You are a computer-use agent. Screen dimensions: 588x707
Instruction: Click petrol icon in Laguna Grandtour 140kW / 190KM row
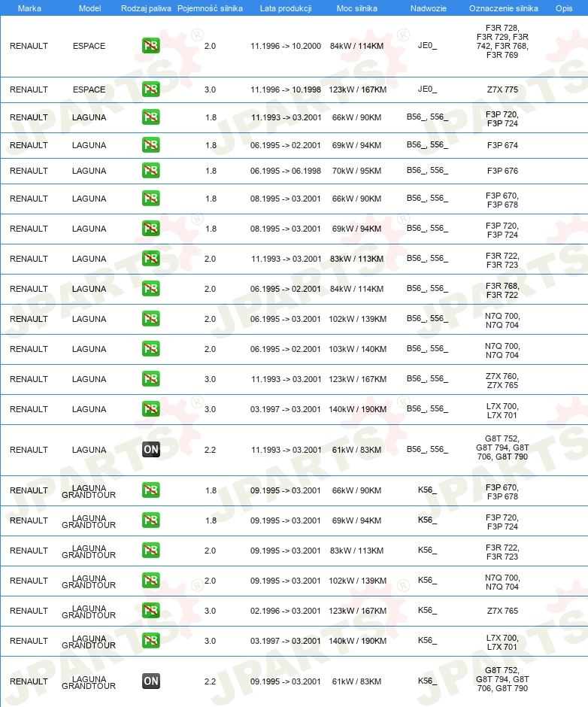(x=150, y=641)
